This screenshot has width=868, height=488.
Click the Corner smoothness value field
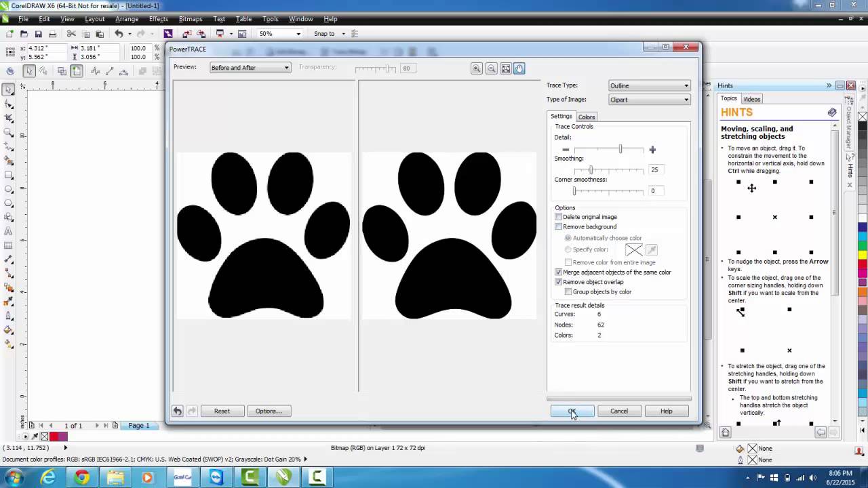(655, 190)
